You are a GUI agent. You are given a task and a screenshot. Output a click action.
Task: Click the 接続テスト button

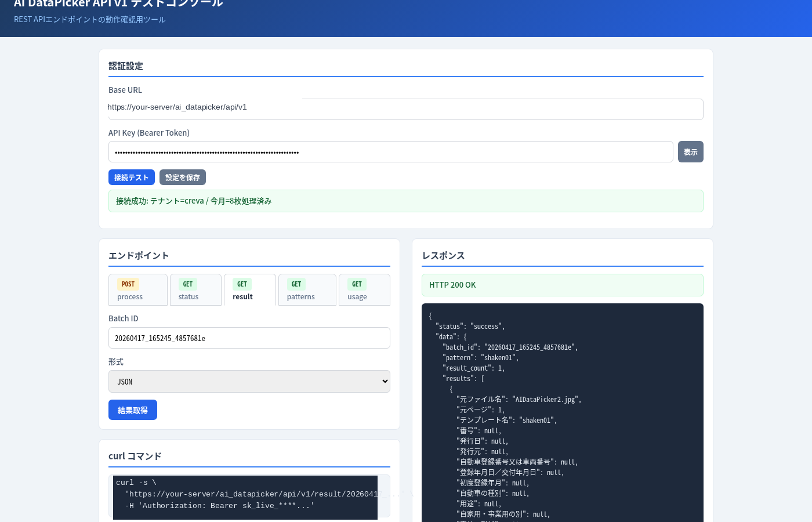[x=132, y=177]
